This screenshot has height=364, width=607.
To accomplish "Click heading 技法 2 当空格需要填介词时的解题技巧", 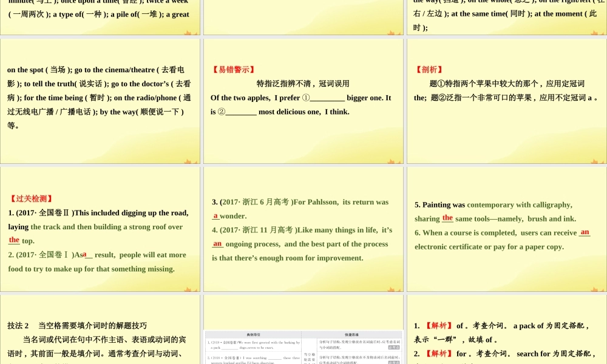I will (x=77, y=326).
